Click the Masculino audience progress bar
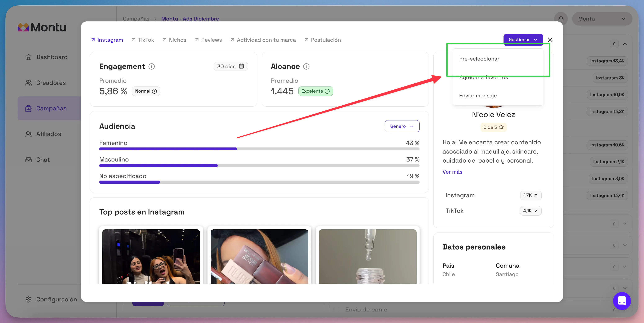This screenshot has height=323, width=644. tap(259, 166)
